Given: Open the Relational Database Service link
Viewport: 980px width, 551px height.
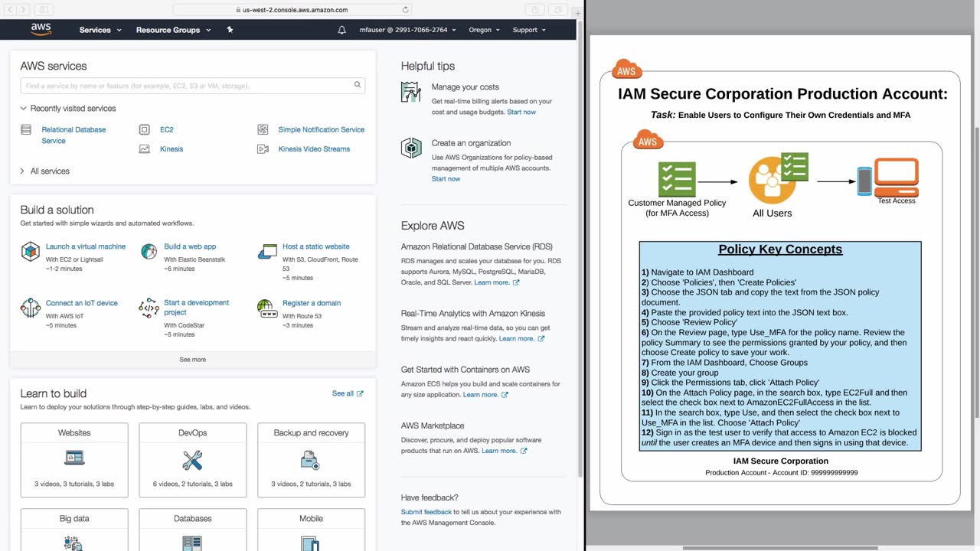Looking at the screenshot, I should [73, 135].
